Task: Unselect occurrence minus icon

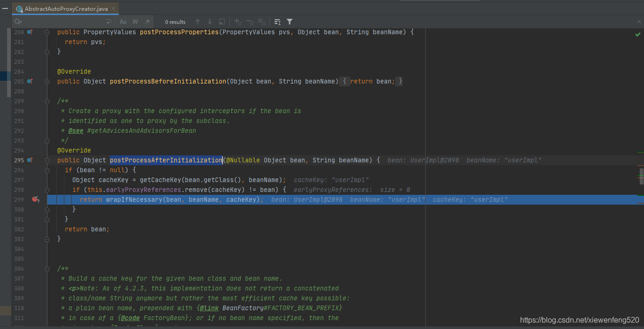Action: coord(250,22)
